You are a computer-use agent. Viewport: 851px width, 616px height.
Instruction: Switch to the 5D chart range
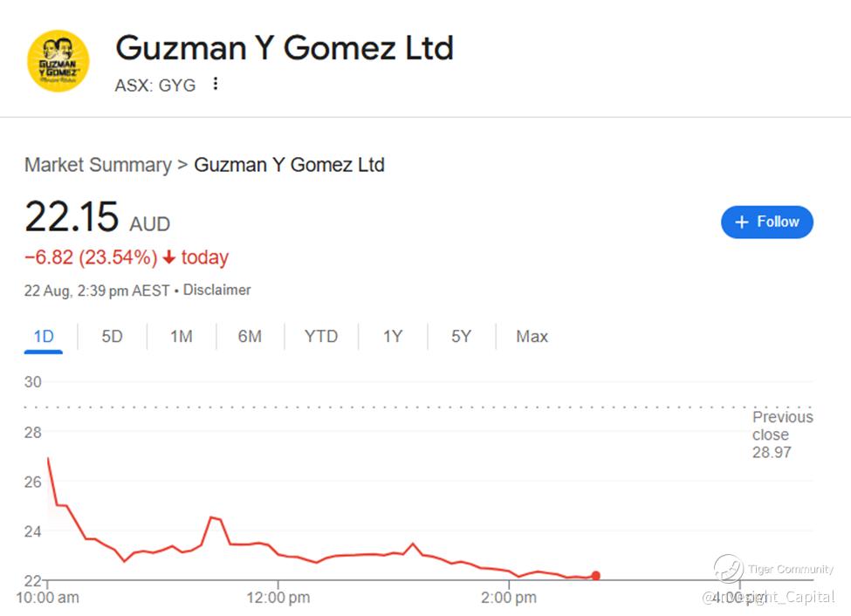pyautogui.click(x=112, y=337)
